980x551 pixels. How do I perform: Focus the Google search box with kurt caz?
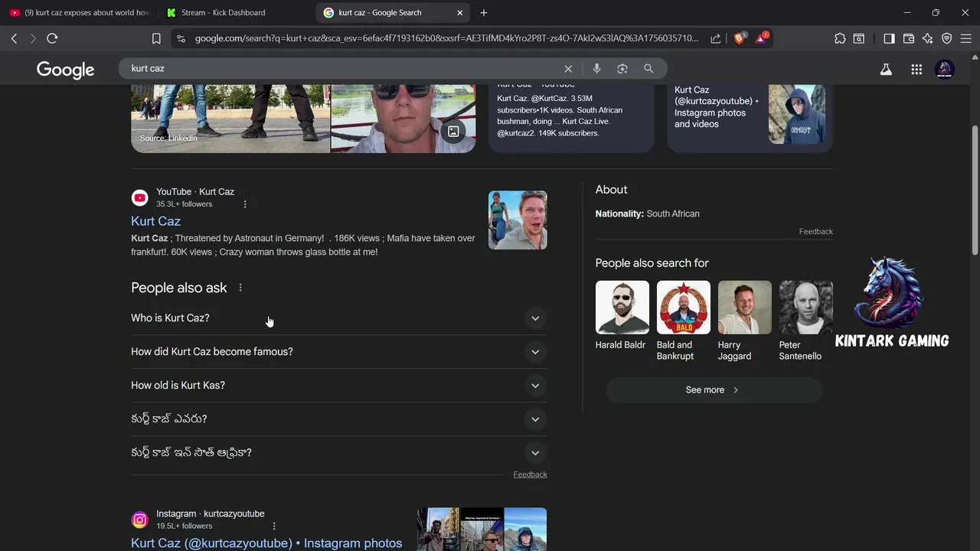click(x=345, y=69)
